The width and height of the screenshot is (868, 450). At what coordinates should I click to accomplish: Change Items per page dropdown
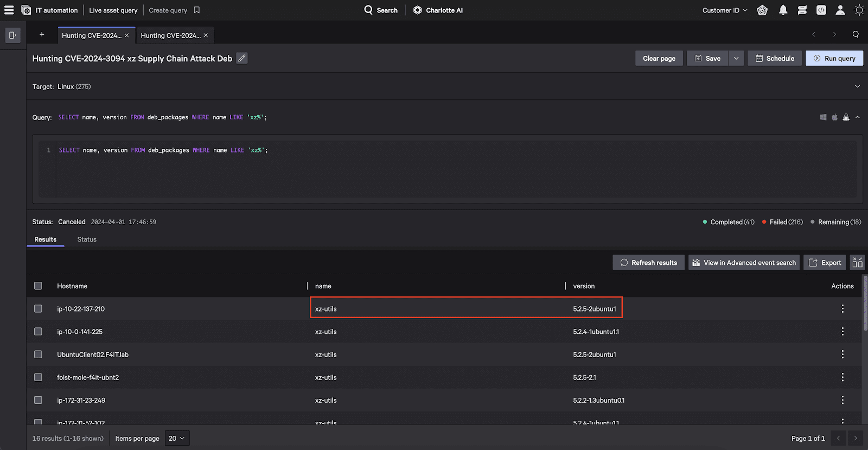[177, 438]
